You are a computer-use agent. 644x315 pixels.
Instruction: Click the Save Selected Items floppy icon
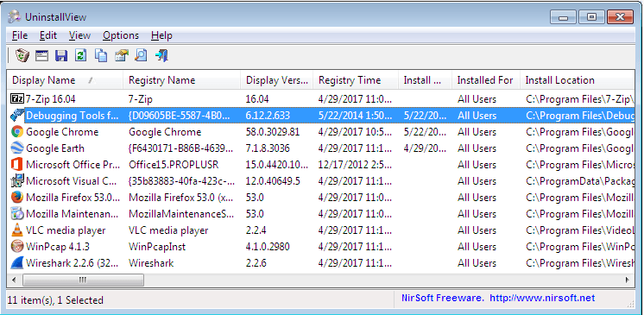coord(61,55)
